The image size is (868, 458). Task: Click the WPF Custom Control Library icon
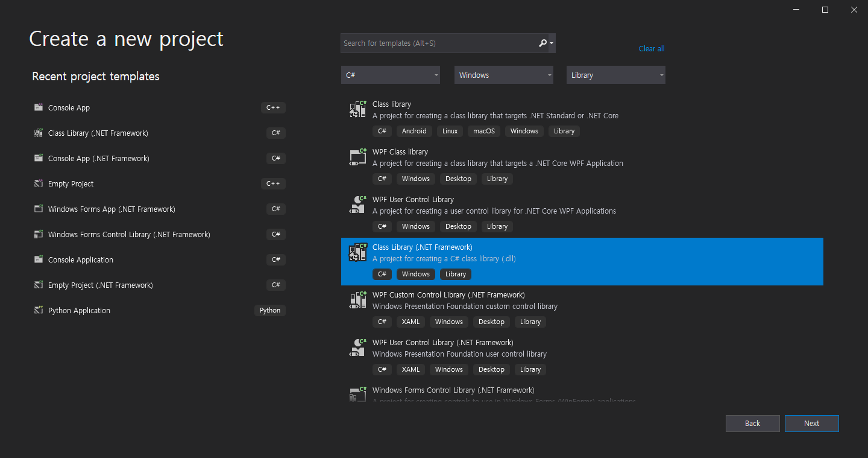[358, 300]
